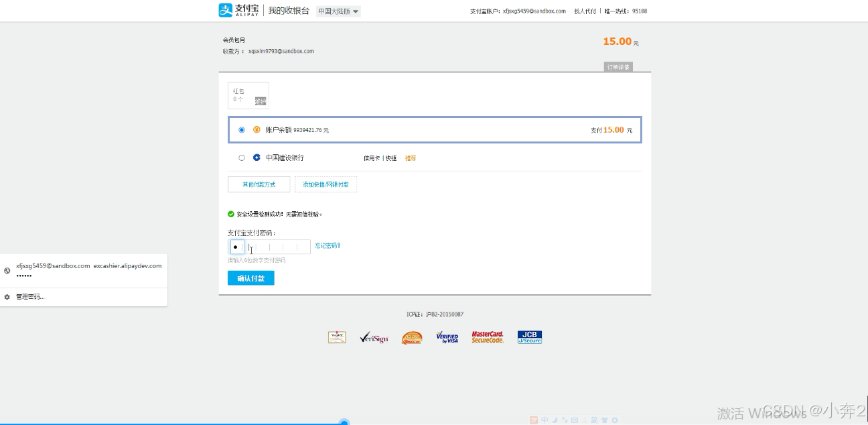Viewport: 868px width, 425px height.
Task: Click the orange yuan balance icon
Action: [257, 130]
